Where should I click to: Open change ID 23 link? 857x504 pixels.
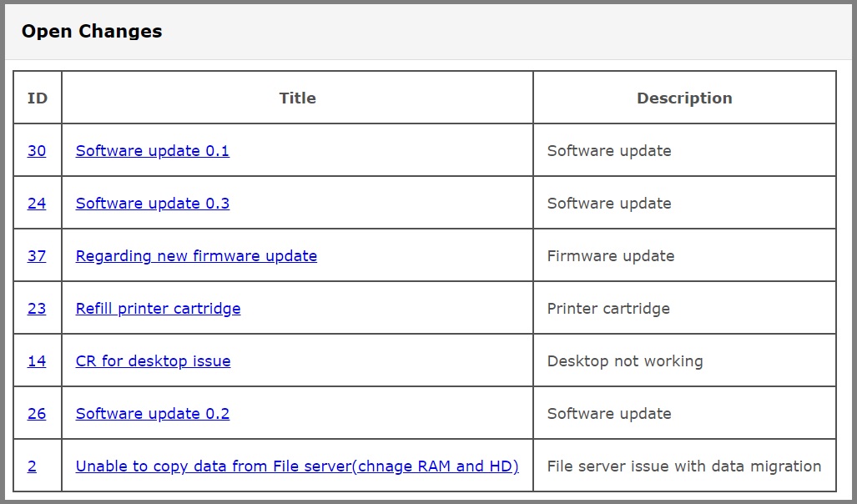37,308
